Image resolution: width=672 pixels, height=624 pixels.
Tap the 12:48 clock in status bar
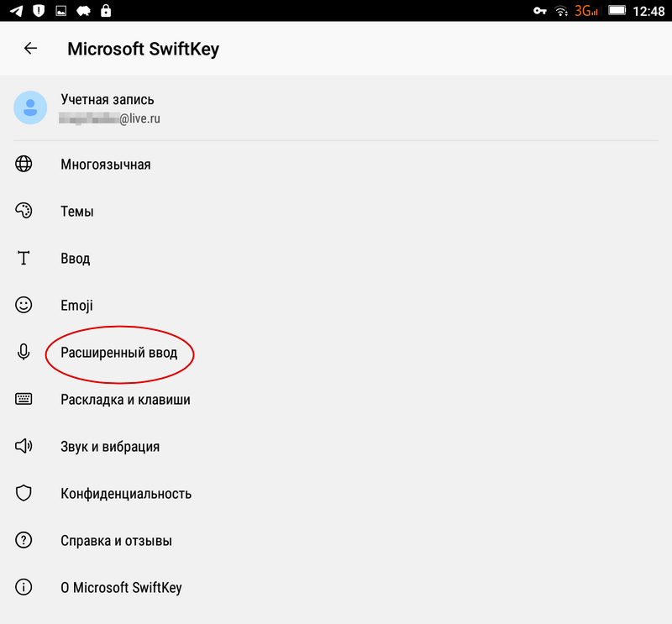[x=648, y=11]
